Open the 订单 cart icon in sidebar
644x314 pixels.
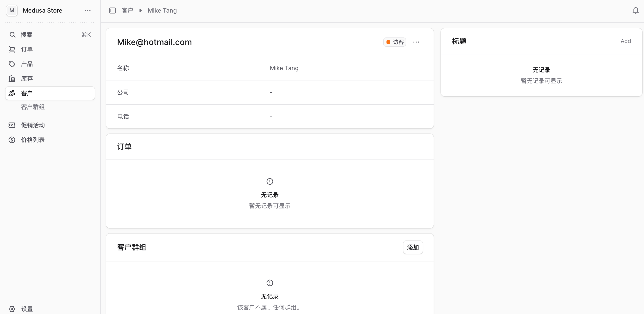pyautogui.click(x=12, y=49)
